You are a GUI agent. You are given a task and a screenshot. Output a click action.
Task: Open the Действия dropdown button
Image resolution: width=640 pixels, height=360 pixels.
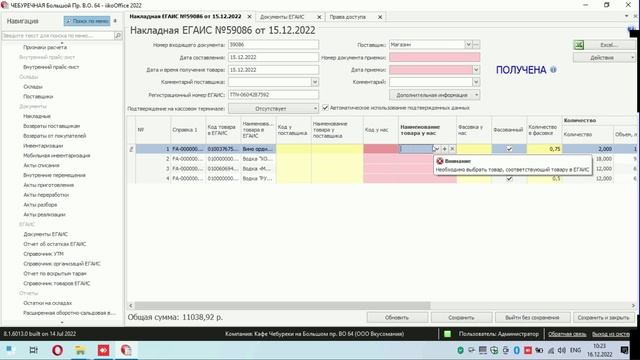pos(604,58)
